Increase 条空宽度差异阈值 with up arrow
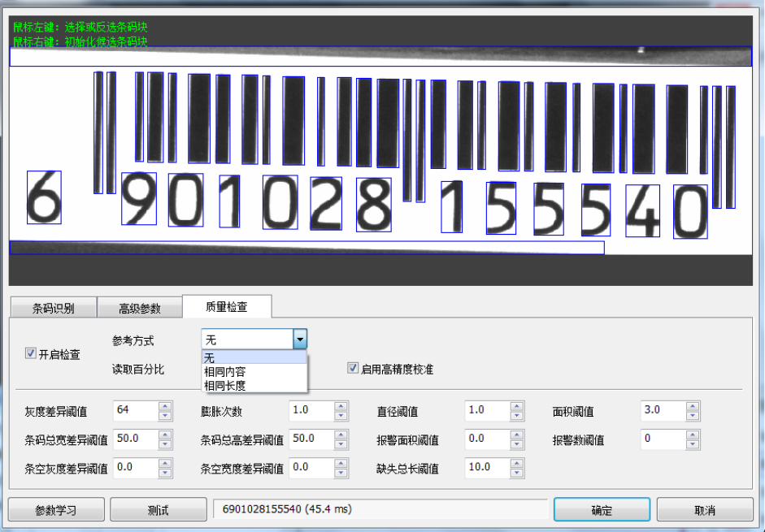The width and height of the screenshot is (765, 532). [341, 464]
